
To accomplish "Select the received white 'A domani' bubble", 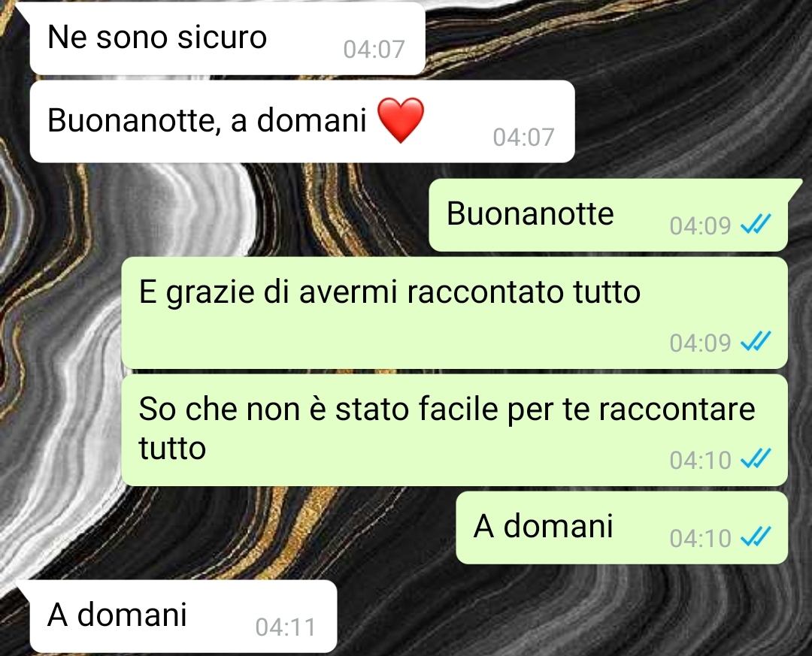I will click(183, 616).
